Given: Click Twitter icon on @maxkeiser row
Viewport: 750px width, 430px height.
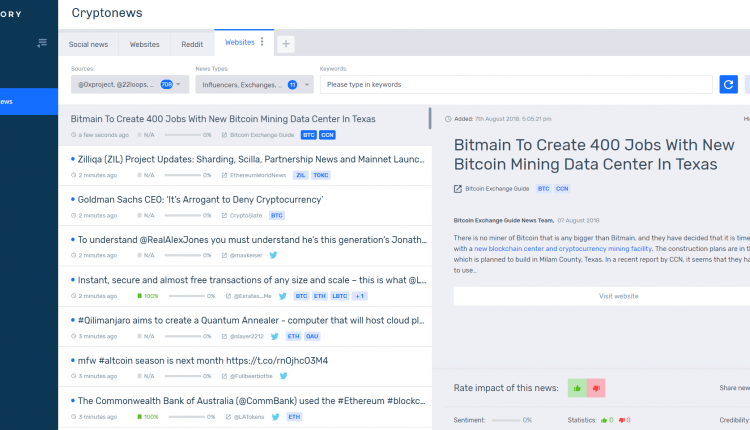Looking at the screenshot, I should [273, 255].
